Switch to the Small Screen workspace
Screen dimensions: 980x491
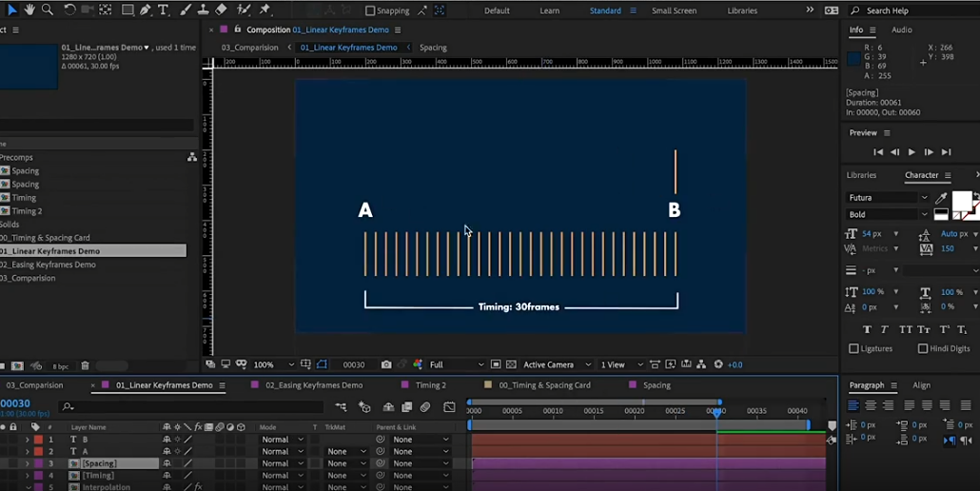674,10
